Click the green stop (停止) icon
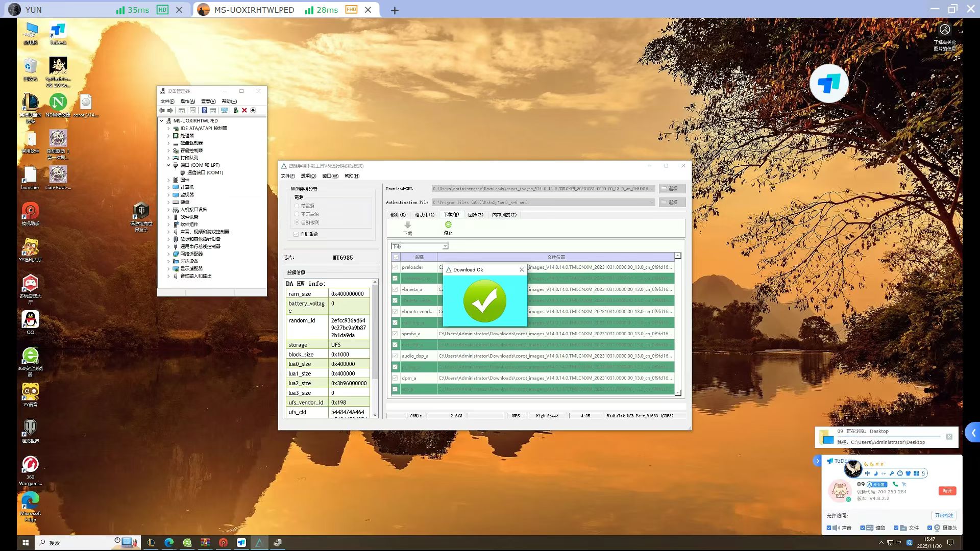The height and width of the screenshot is (551, 980). pos(448,225)
